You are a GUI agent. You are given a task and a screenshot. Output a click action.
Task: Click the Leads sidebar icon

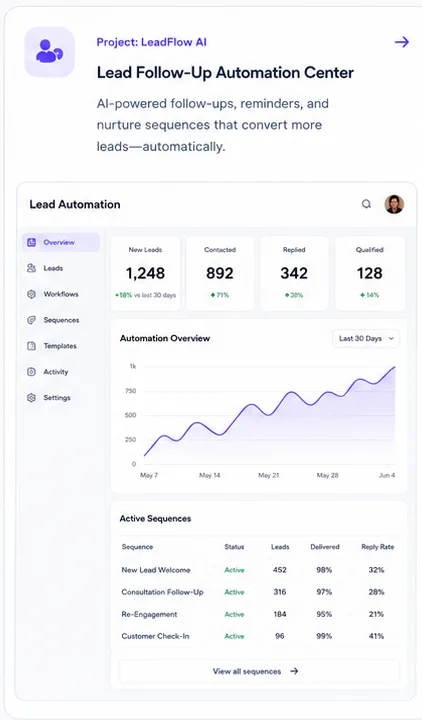point(31,268)
